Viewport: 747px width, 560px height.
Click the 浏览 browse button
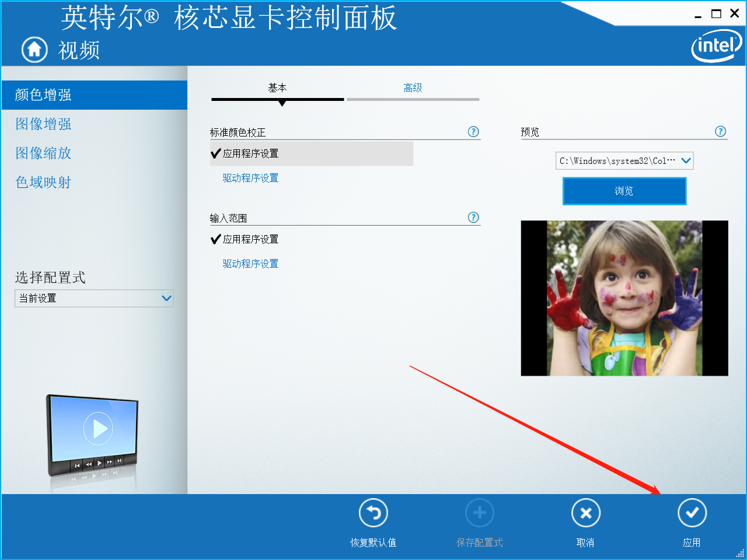624,191
